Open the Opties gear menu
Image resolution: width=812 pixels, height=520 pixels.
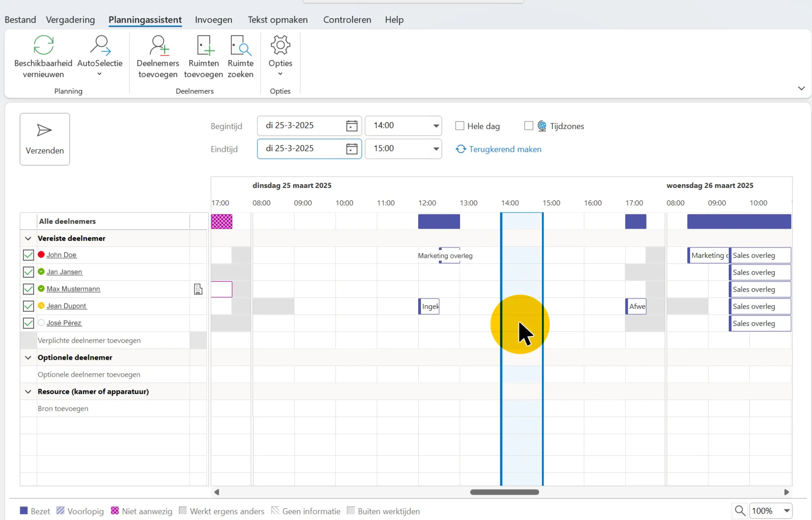click(280, 45)
